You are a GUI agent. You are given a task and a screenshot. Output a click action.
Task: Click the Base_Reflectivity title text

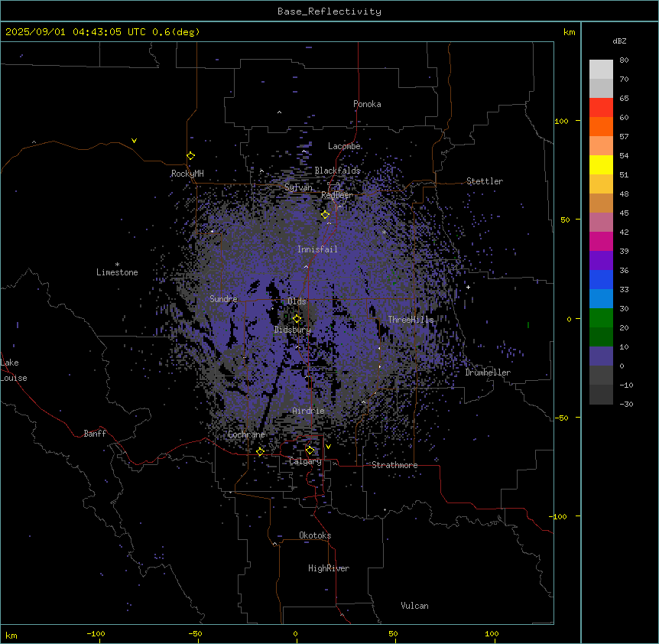(x=329, y=11)
